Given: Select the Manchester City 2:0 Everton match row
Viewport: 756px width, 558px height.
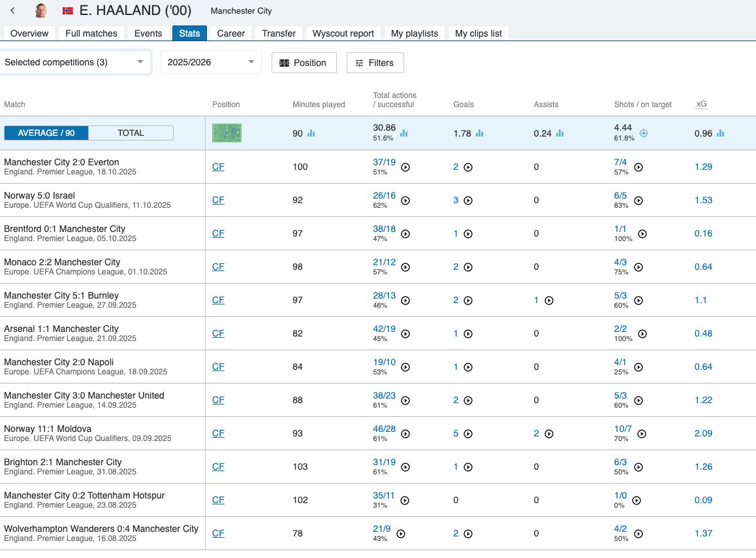Looking at the screenshot, I should coord(378,167).
